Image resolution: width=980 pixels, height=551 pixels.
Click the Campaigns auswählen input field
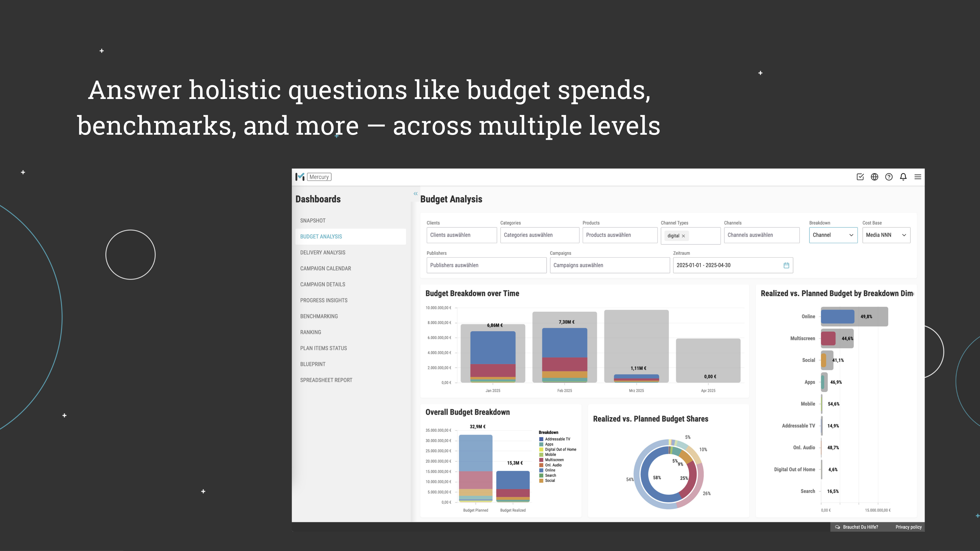point(609,265)
